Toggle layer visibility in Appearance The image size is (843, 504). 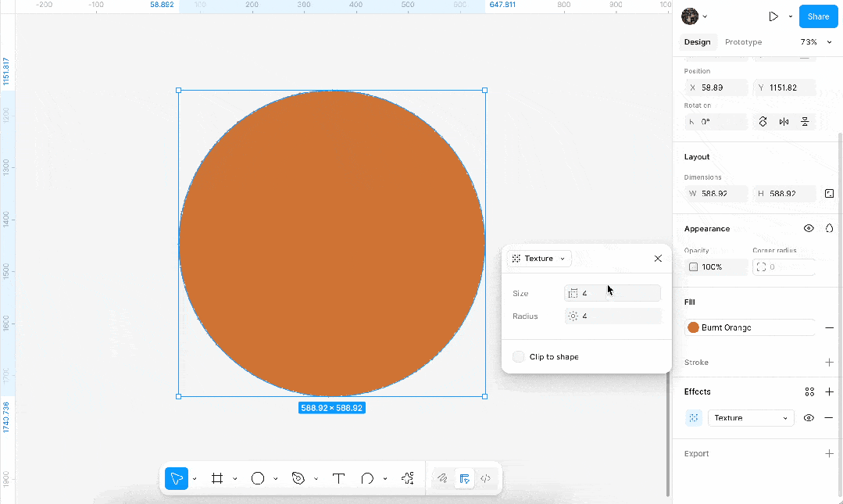809,229
